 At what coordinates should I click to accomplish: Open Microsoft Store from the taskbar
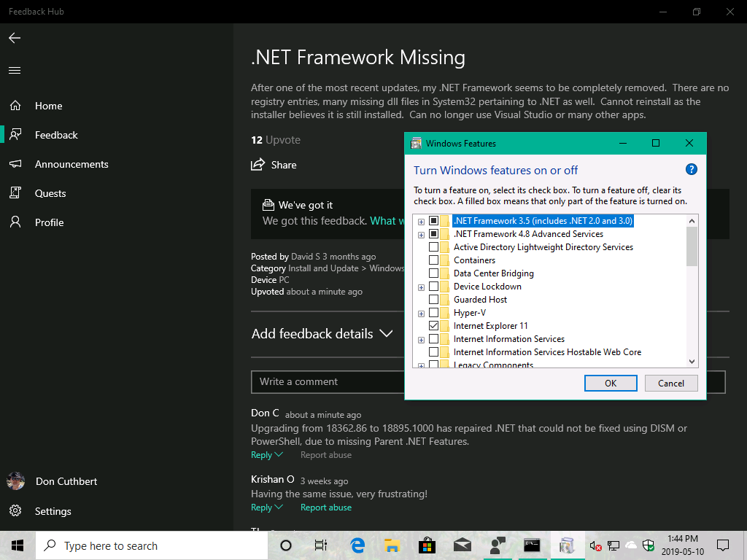click(427, 545)
